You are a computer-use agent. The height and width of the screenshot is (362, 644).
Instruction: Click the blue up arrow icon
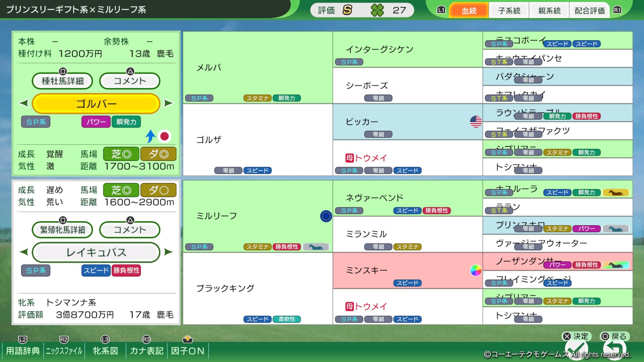pyautogui.click(x=150, y=136)
